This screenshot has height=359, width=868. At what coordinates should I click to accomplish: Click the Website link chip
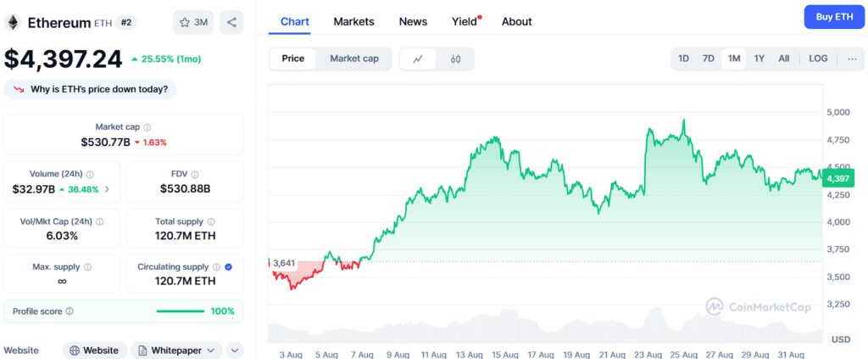pos(95,350)
